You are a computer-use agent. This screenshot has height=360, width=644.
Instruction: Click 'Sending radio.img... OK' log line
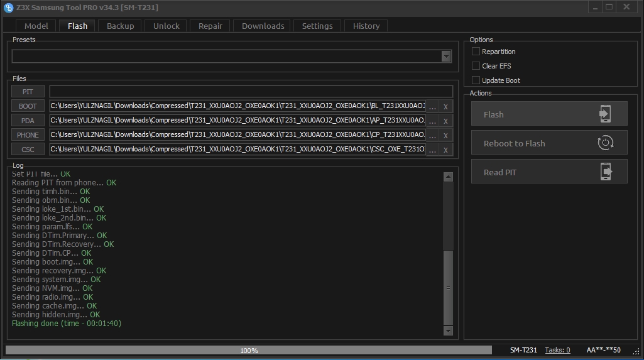point(53,297)
